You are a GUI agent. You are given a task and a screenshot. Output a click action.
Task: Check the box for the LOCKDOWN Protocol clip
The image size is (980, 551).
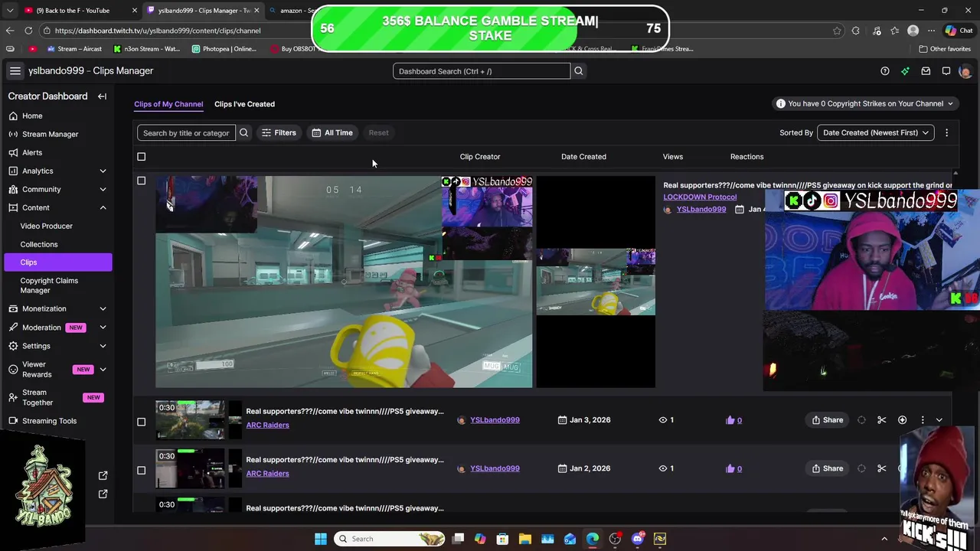(x=141, y=181)
